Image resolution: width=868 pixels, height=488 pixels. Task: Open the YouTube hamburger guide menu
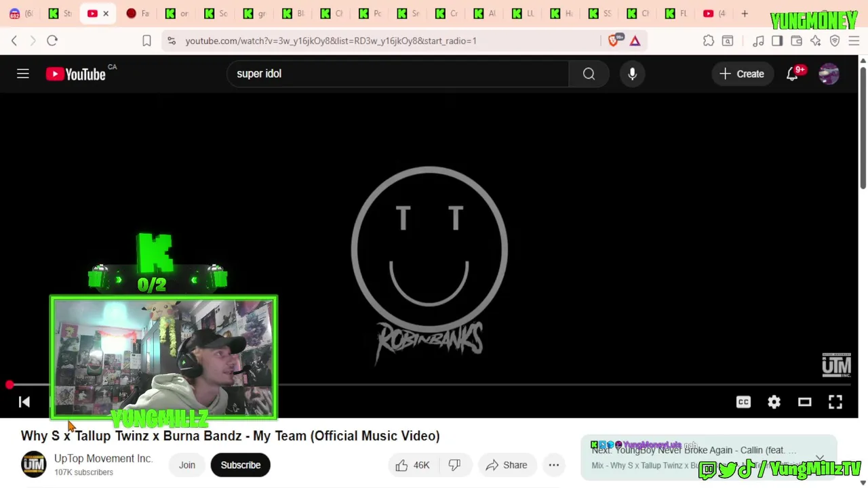[x=23, y=73]
